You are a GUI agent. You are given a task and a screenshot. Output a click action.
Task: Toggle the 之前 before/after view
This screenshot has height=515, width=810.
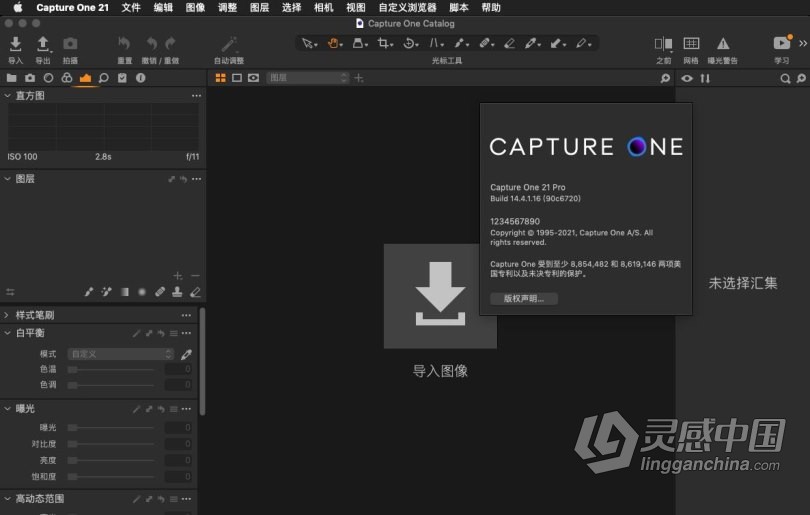click(663, 44)
